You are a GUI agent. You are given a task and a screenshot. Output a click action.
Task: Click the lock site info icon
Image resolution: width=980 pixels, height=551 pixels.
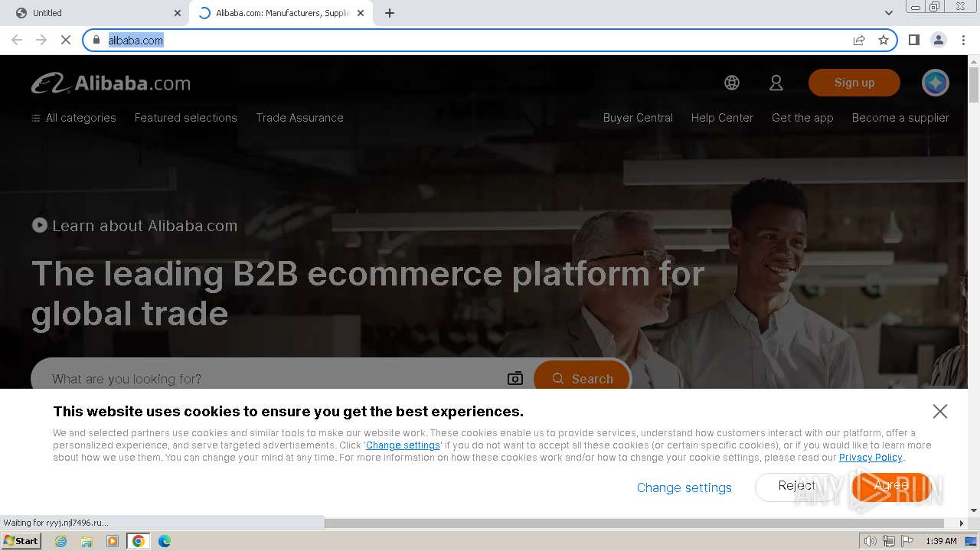(x=96, y=40)
